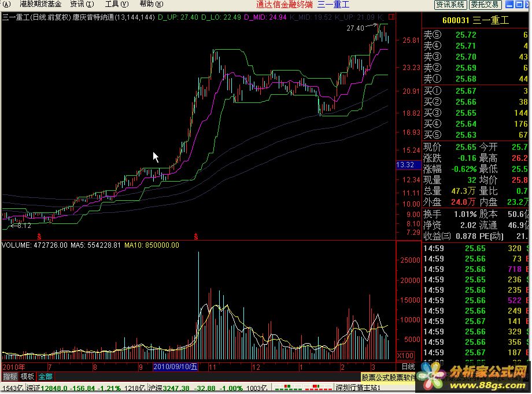Click the 深证 12848.0 index in status bar

(73, 388)
